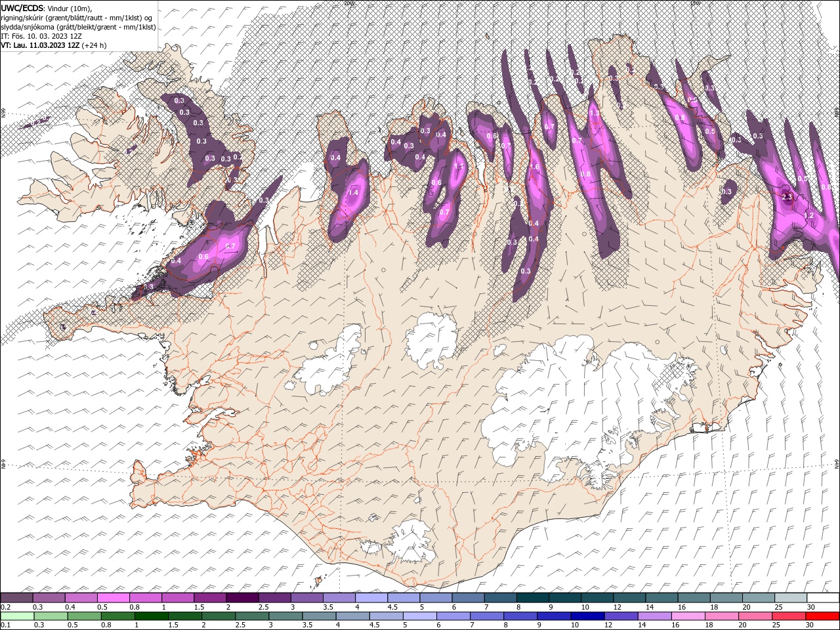Click the 2.3 precipitation value on the map

tap(788, 197)
